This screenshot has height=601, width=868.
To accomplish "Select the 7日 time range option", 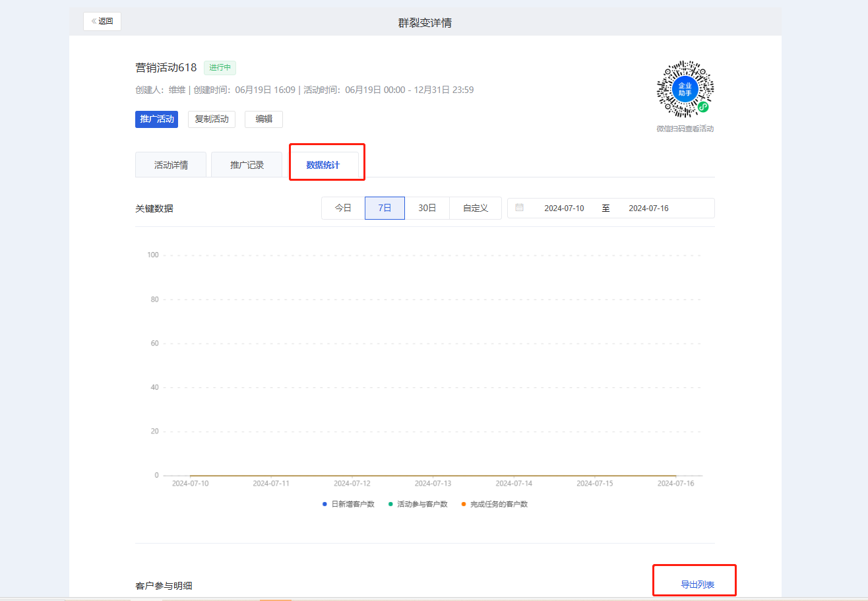I will tap(385, 208).
